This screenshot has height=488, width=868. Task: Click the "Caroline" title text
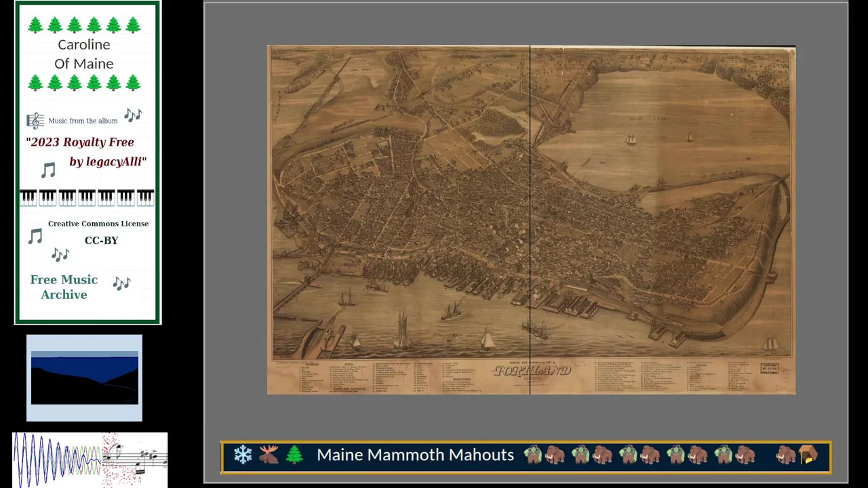point(83,45)
